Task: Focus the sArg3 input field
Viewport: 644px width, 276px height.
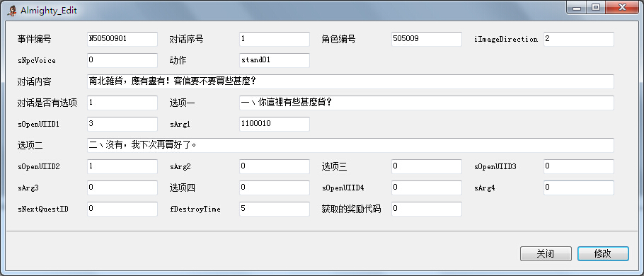Action: [x=122, y=188]
